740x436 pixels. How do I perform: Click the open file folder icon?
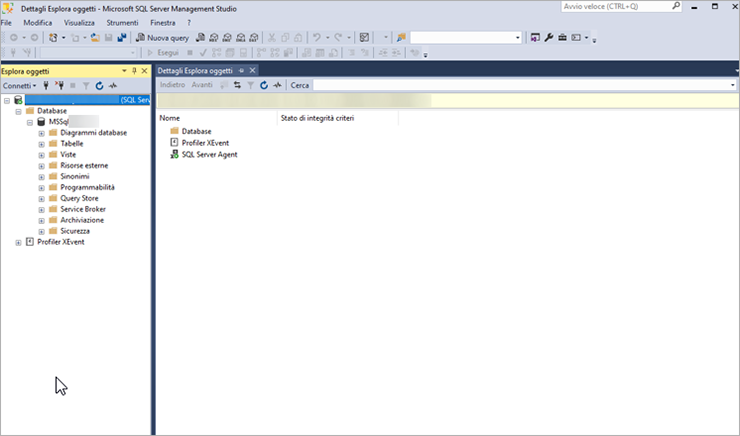pos(95,38)
